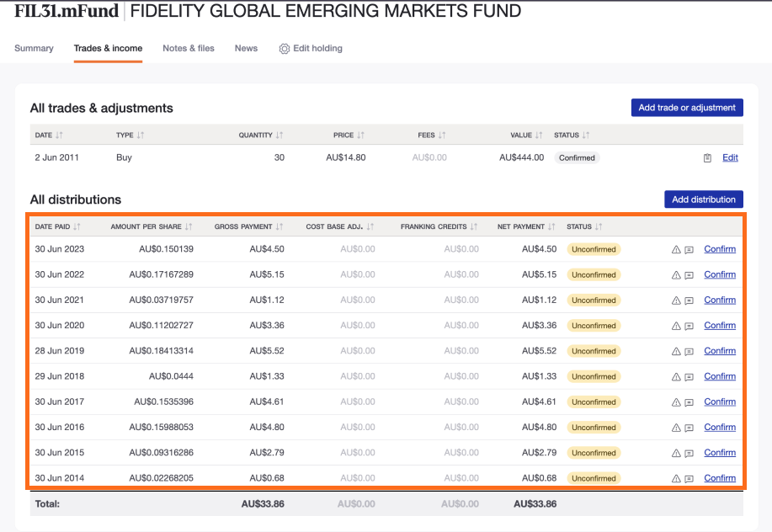Edit the 2 Jun 2011 Buy trade
This screenshot has height=532, width=772.
[729, 157]
